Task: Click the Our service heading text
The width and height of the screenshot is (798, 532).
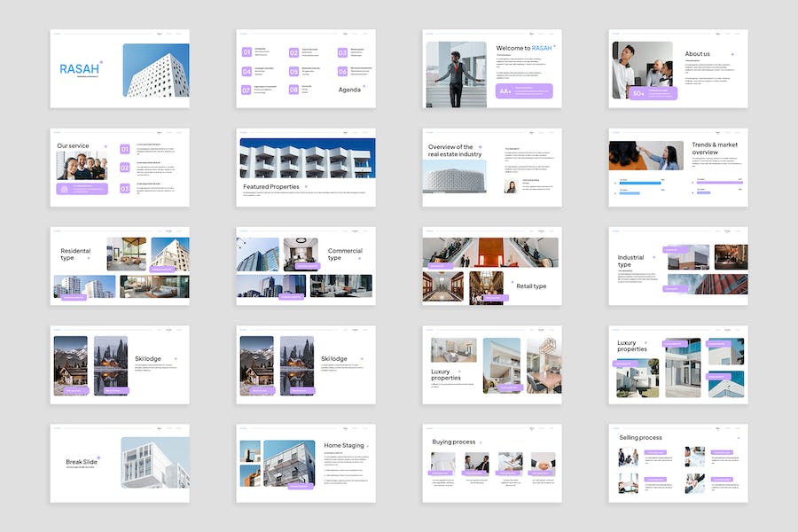Action: pos(73,145)
